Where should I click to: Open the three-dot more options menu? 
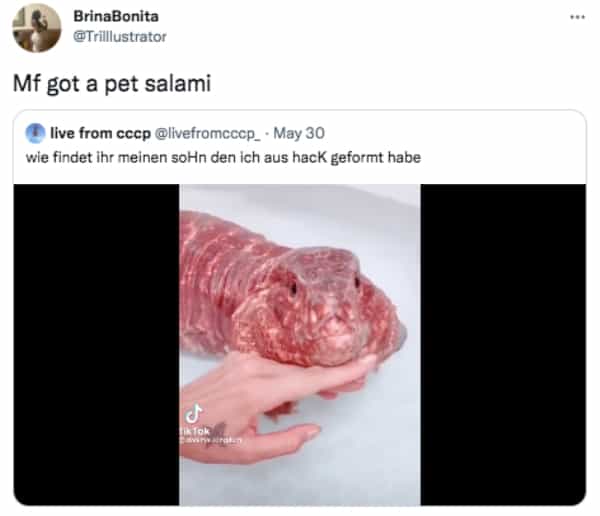[577, 17]
